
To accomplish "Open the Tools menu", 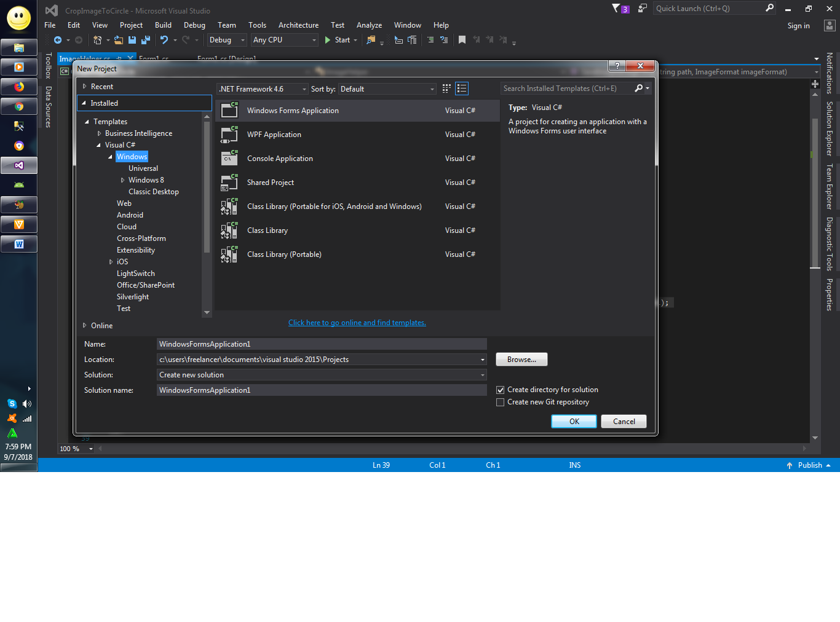I will pyautogui.click(x=257, y=25).
